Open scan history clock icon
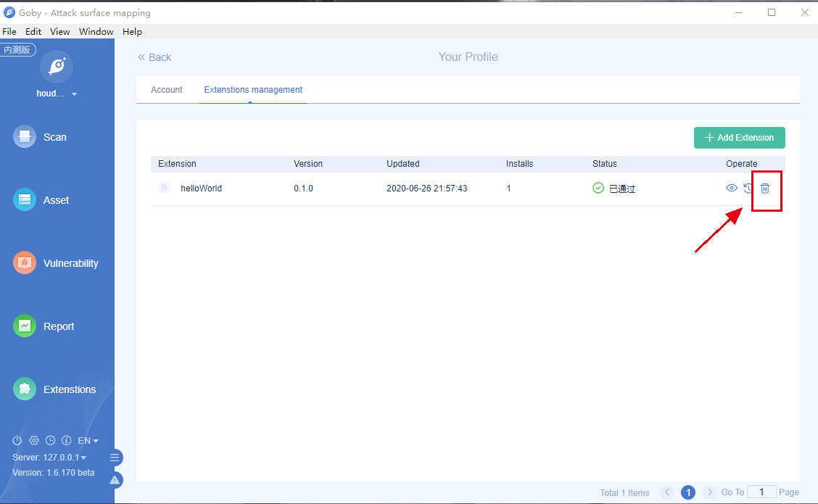 (x=50, y=440)
